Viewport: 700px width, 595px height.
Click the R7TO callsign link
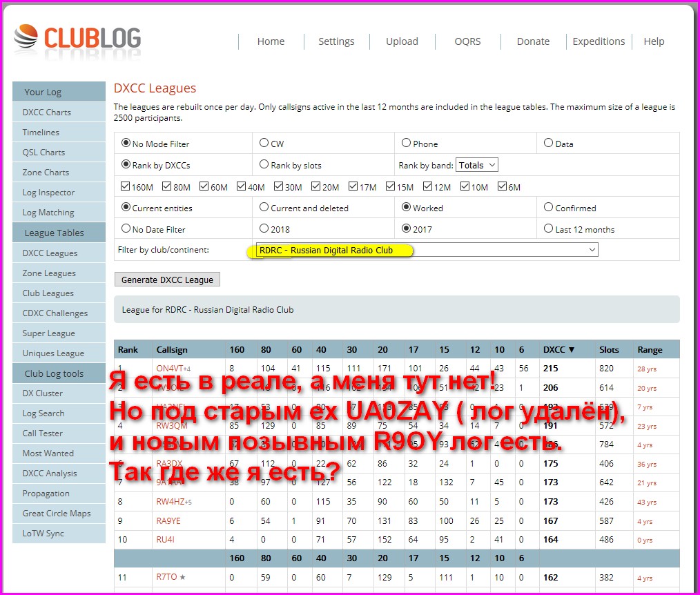tap(166, 577)
